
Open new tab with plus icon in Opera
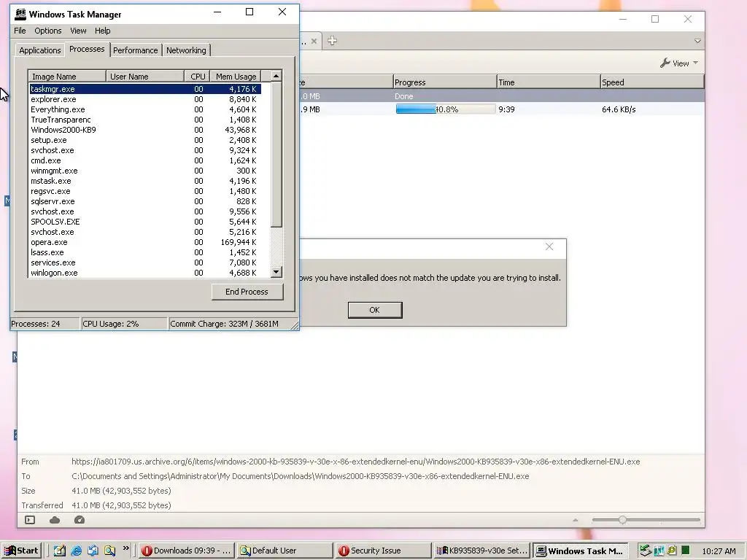click(x=333, y=41)
